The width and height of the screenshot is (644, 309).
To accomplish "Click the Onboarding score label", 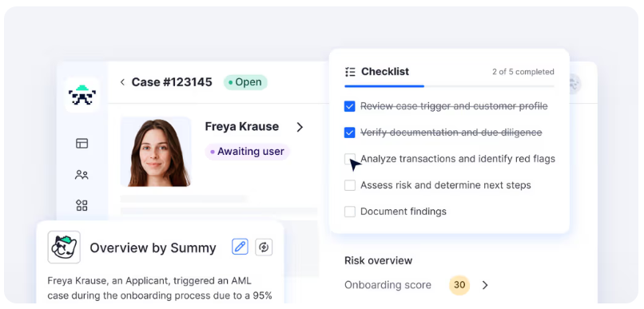I will 388,285.
